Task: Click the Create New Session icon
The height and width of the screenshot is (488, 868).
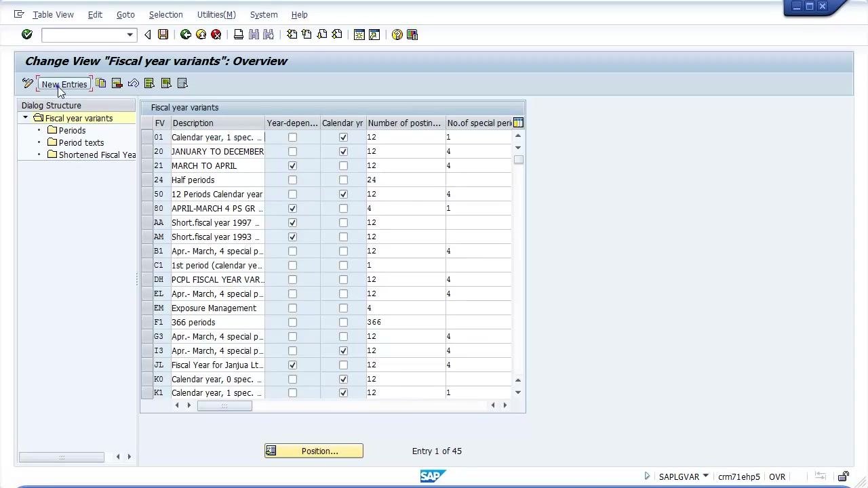Action: pos(359,35)
